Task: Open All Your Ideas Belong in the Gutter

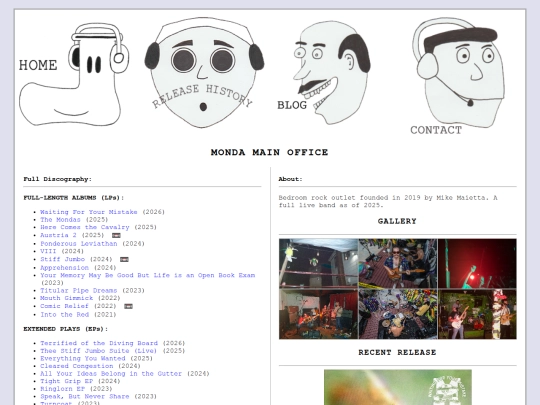Action: click(x=111, y=373)
